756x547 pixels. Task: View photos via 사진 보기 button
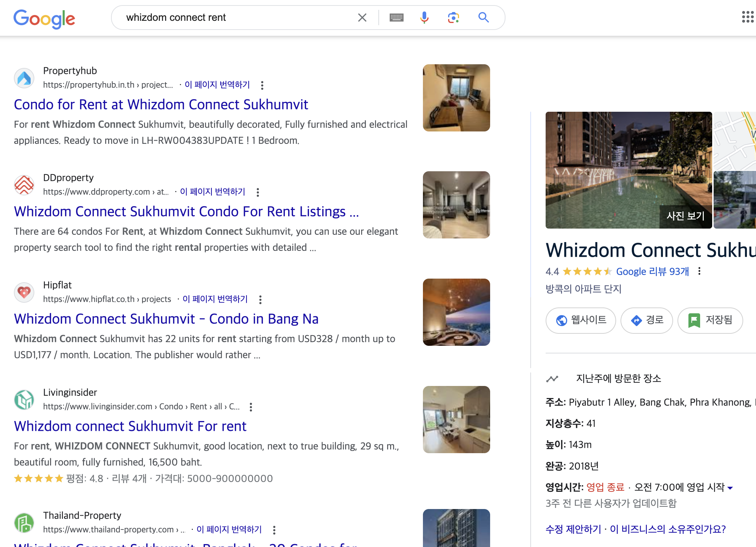point(686,216)
